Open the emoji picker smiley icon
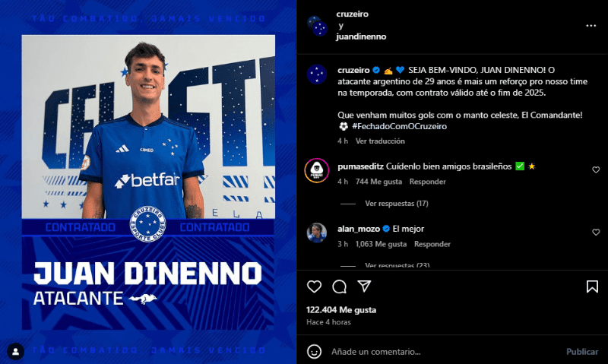 coord(314,352)
